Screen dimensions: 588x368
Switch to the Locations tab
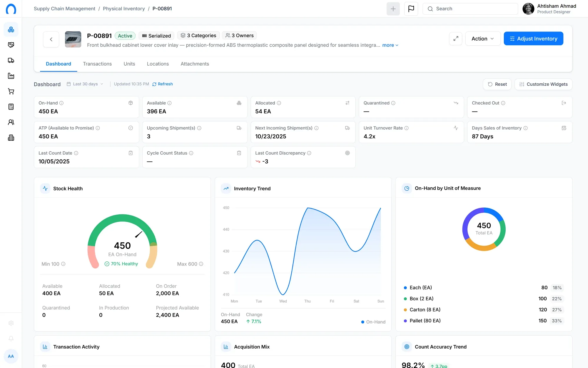coord(158,64)
